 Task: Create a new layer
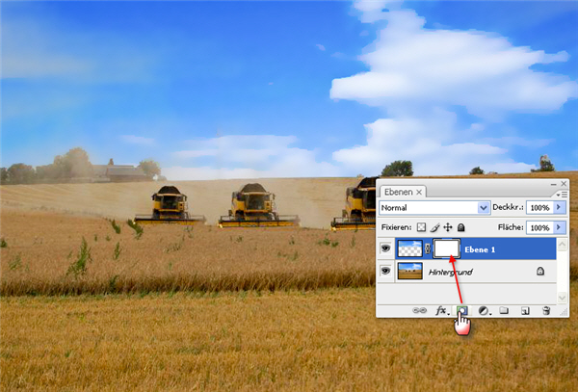click(x=525, y=311)
